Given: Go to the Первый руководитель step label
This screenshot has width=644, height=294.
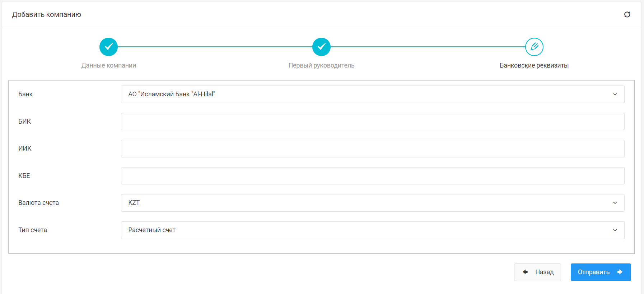Looking at the screenshot, I should [x=321, y=65].
